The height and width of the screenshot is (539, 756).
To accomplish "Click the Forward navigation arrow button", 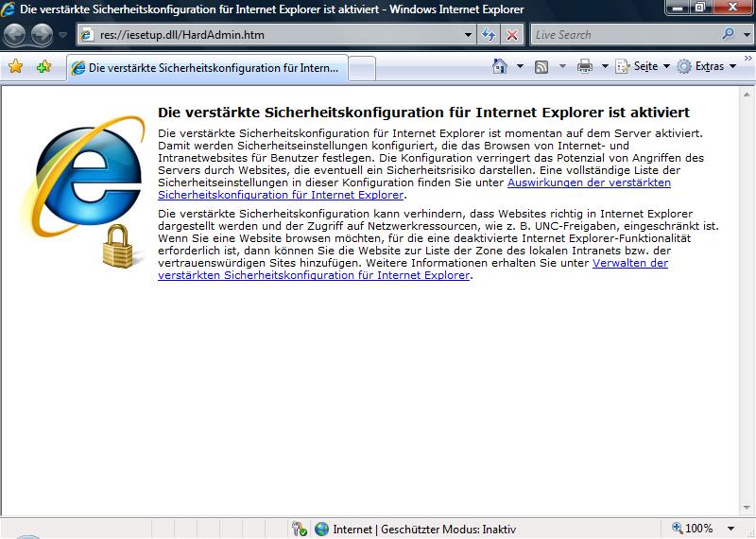I will [42, 35].
